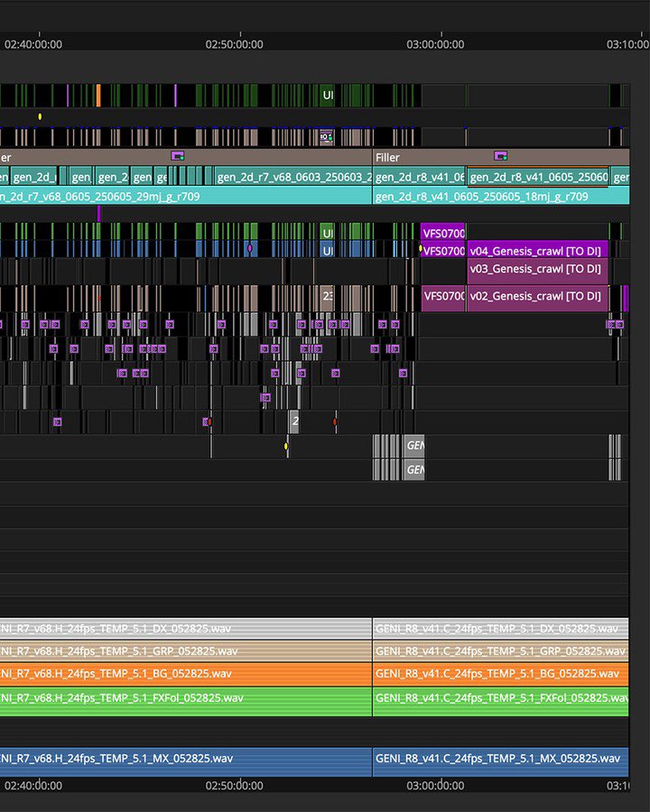Click the lone effect icon on the track above the "2" clip
The width and height of the screenshot is (650, 812).
click(265, 397)
